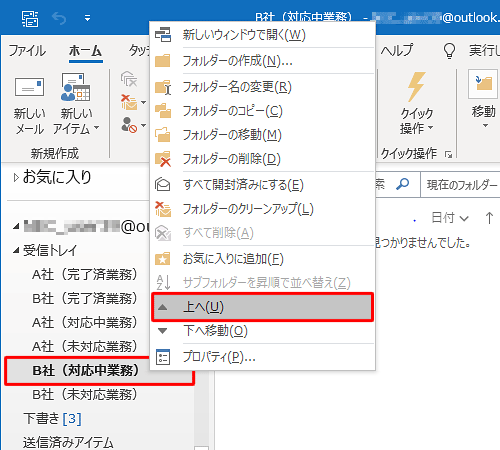Image resolution: width=500 pixels, height=450 pixels.
Task: Click the send/receive icon in title bar
Action: (30, 18)
